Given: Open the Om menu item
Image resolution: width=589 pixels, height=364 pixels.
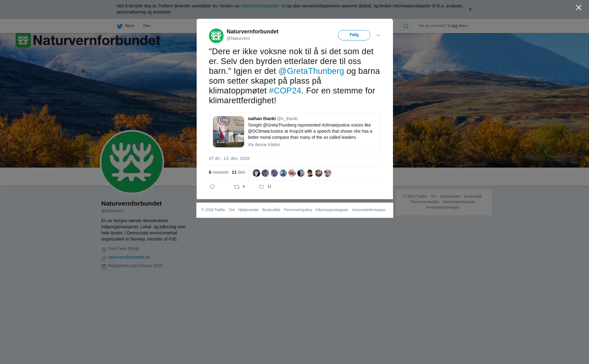Looking at the screenshot, I should point(146,26).
